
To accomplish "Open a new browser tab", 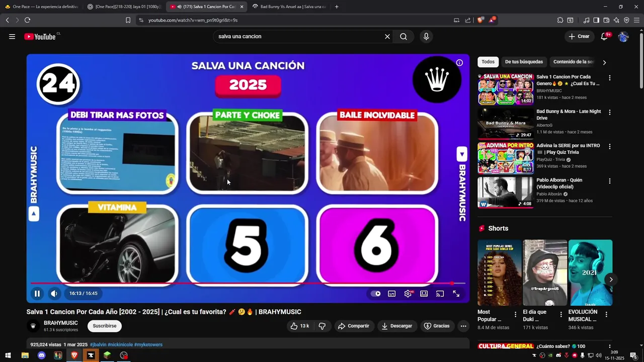I will [337, 7].
